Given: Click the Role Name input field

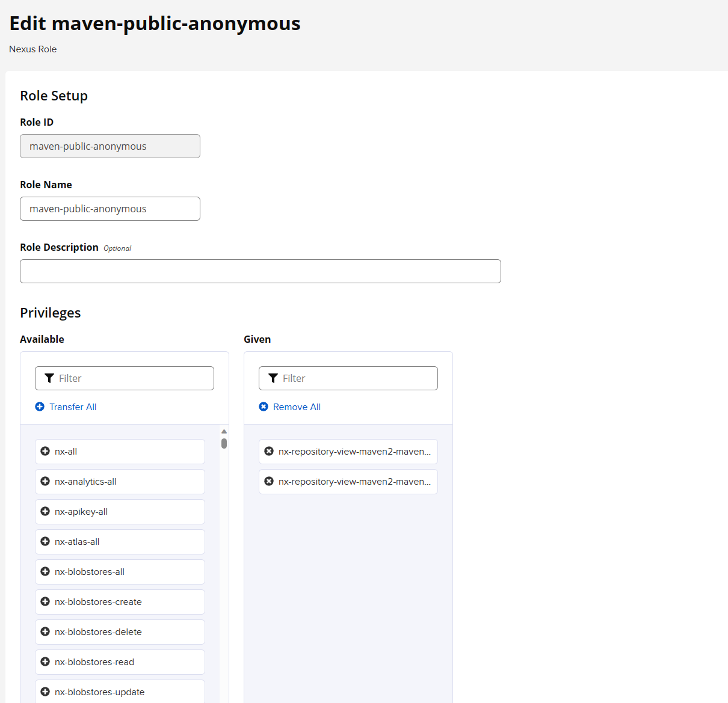Looking at the screenshot, I should (x=110, y=209).
